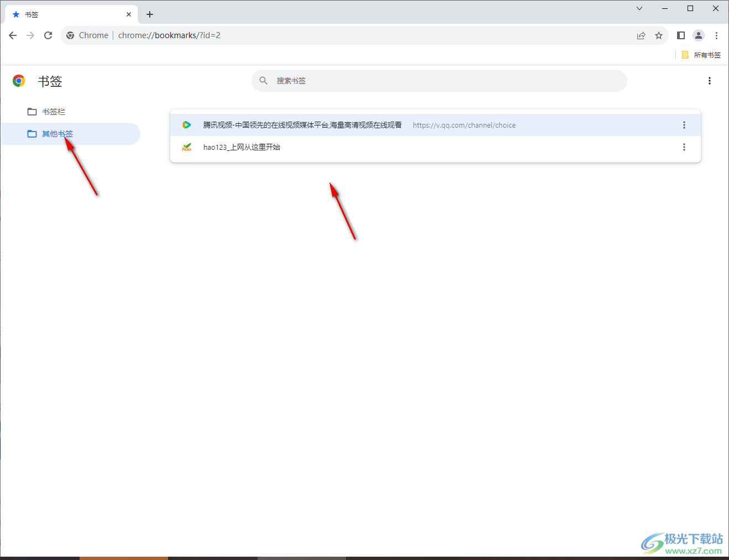The height and width of the screenshot is (560, 729).
Task: Open the tab search chevron
Action: (639, 8)
